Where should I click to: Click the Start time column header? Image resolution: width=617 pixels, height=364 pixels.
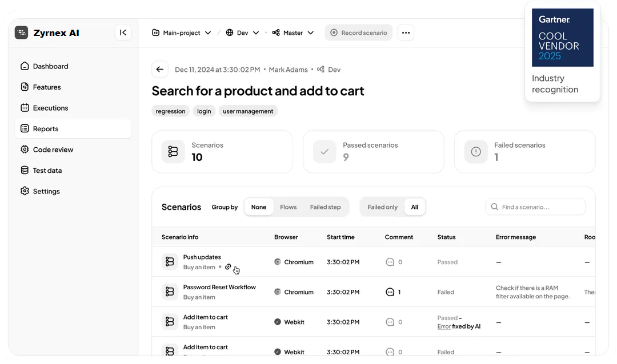click(x=340, y=237)
